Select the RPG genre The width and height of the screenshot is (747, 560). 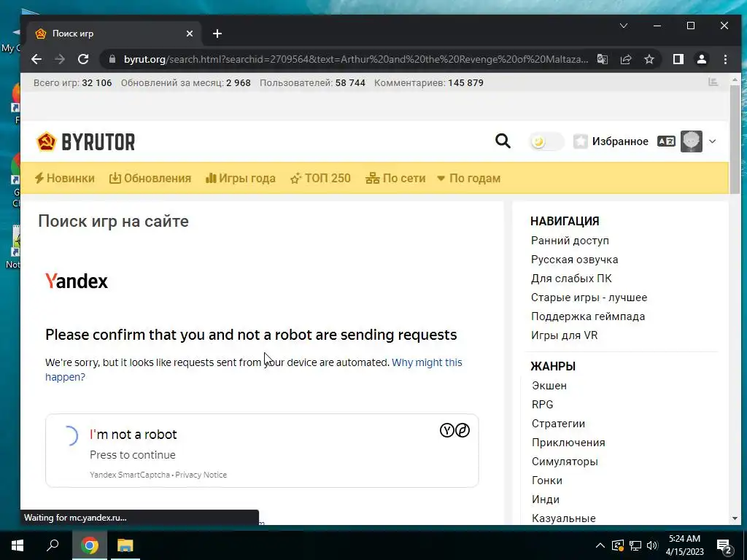tap(542, 404)
